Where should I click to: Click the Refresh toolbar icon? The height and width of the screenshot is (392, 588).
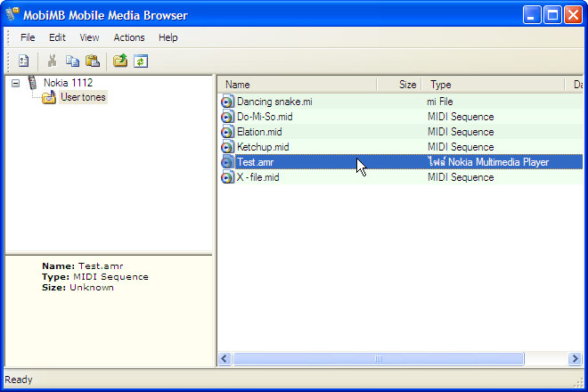[x=141, y=61]
